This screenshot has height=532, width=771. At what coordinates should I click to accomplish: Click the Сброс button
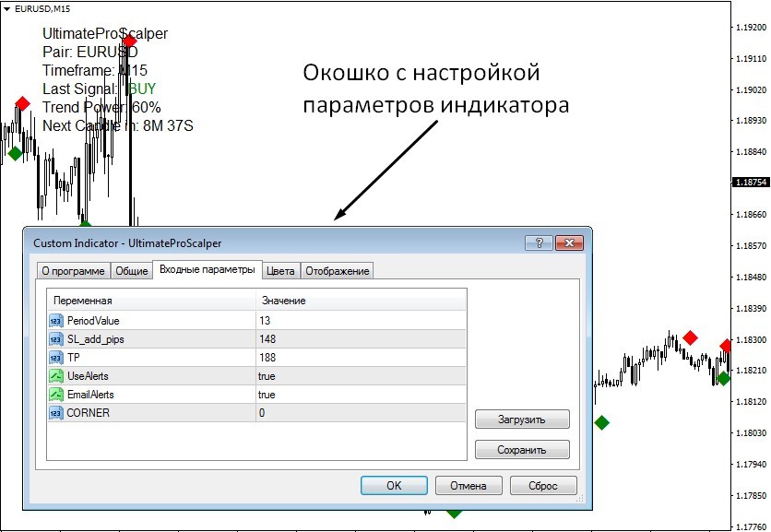point(543,485)
